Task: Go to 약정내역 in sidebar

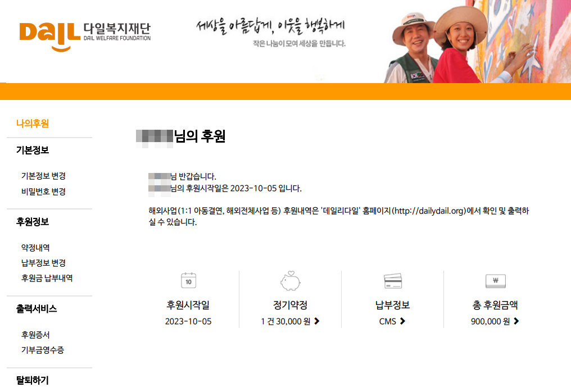Action: tap(35, 248)
